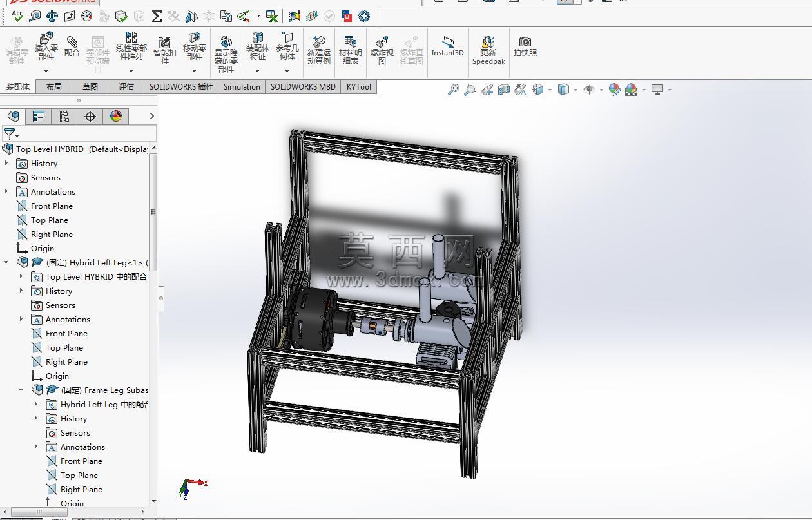Switch to the Simulation tab
This screenshot has height=520, width=812.
click(242, 87)
